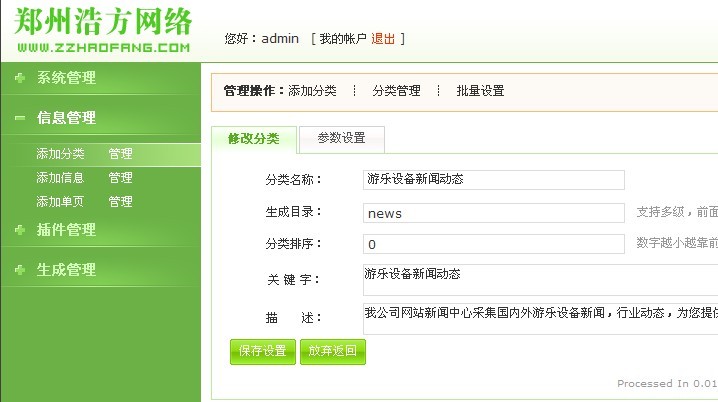This screenshot has height=402, width=718.
Task: Click into the 分类排序 input field
Action: [x=494, y=244]
